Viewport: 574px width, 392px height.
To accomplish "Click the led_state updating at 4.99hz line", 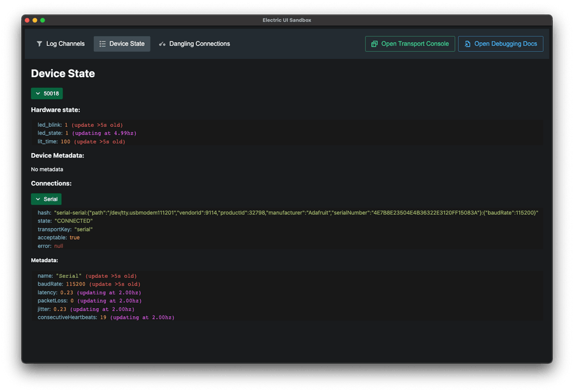I will (103, 133).
